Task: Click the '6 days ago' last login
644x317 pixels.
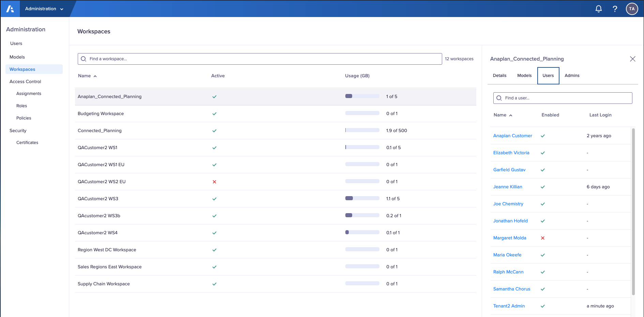Action: [598, 187]
